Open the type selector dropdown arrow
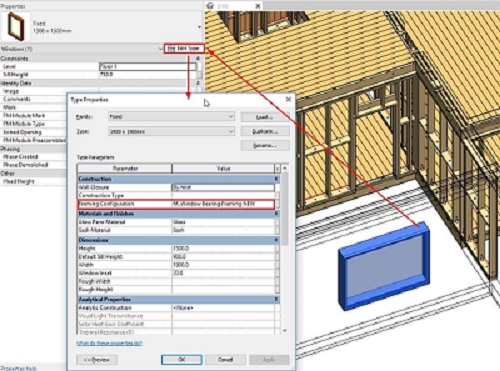500x371 pixels. pyautogui.click(x=199, y=27)
